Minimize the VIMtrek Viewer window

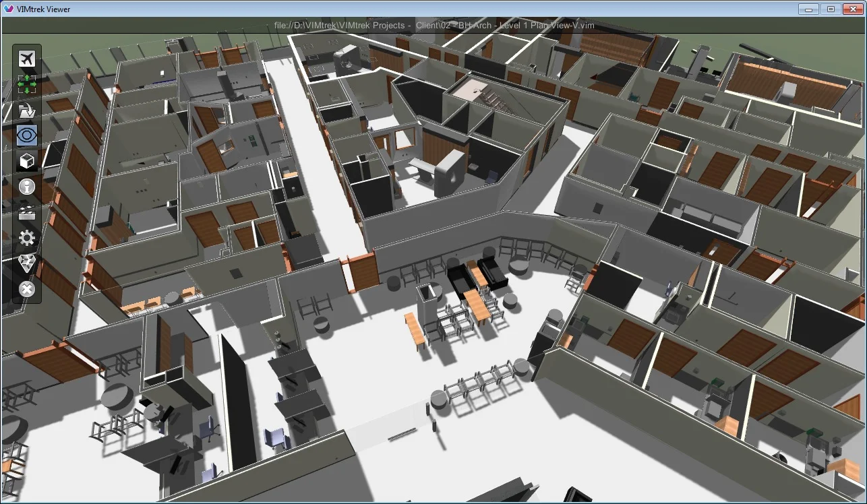pyautogui.click(x=808, y=9)
